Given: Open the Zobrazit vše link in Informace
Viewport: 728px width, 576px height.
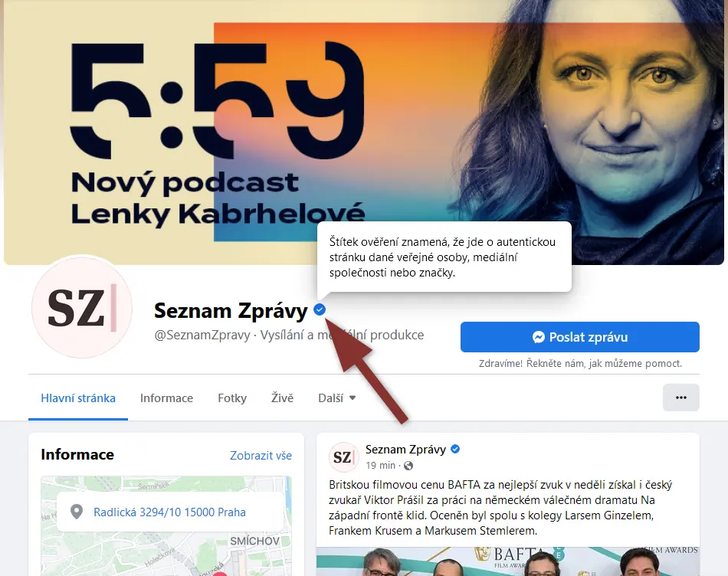Looking at the screenshot, I should point(261,456).
